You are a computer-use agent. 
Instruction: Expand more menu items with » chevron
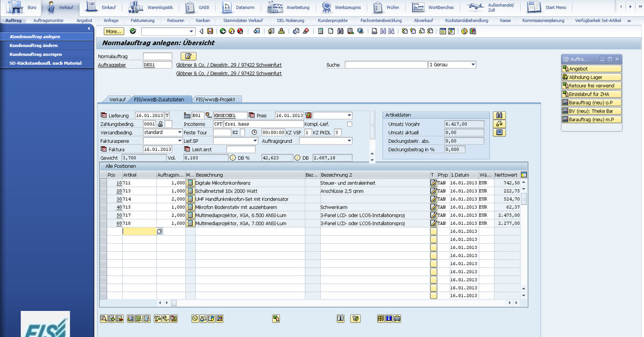tap(629, 20)
